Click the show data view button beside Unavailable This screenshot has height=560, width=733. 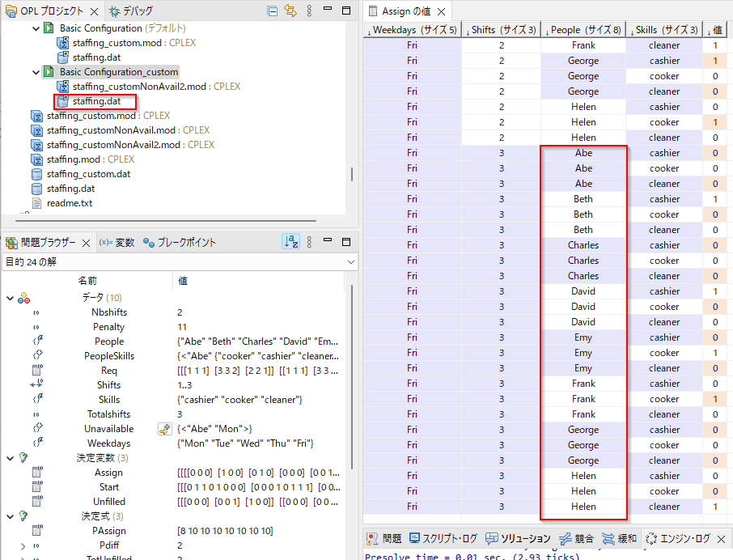tap(164, 429)
